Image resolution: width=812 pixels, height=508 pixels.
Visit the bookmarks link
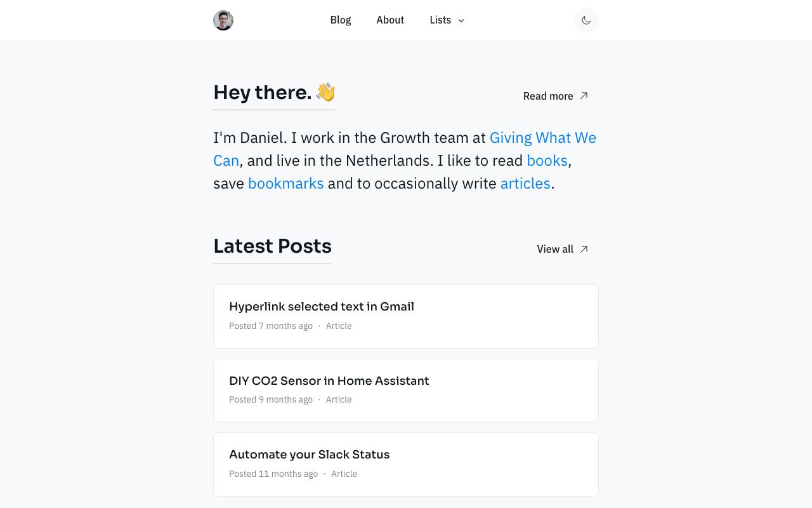pos(285,184)
